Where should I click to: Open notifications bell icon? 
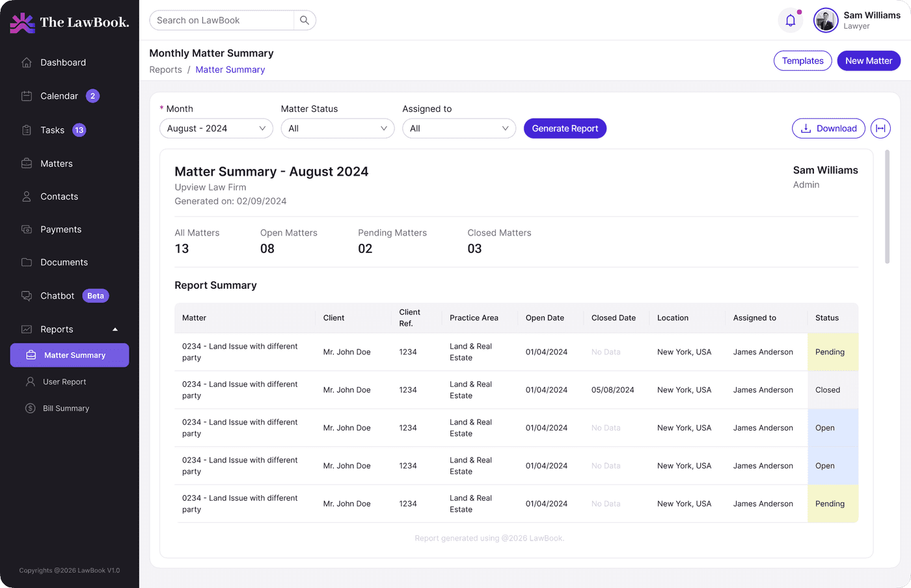[x=791, y=20]
